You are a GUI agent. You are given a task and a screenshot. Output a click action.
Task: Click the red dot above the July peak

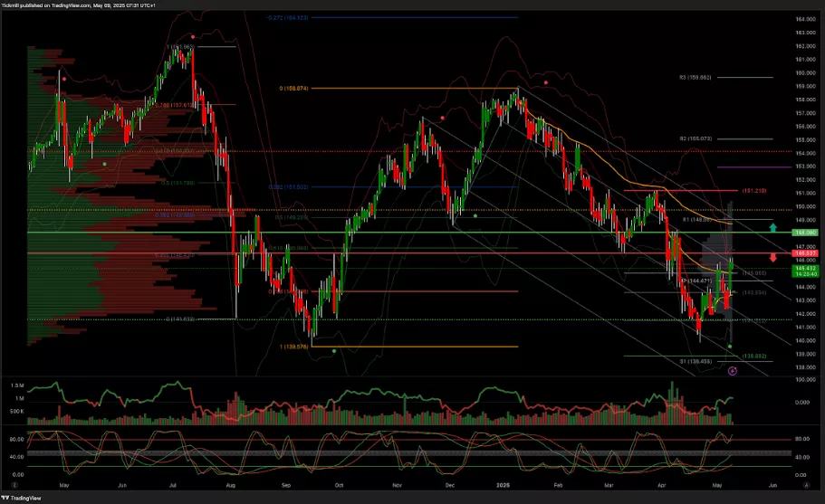[x=191, y=37]
